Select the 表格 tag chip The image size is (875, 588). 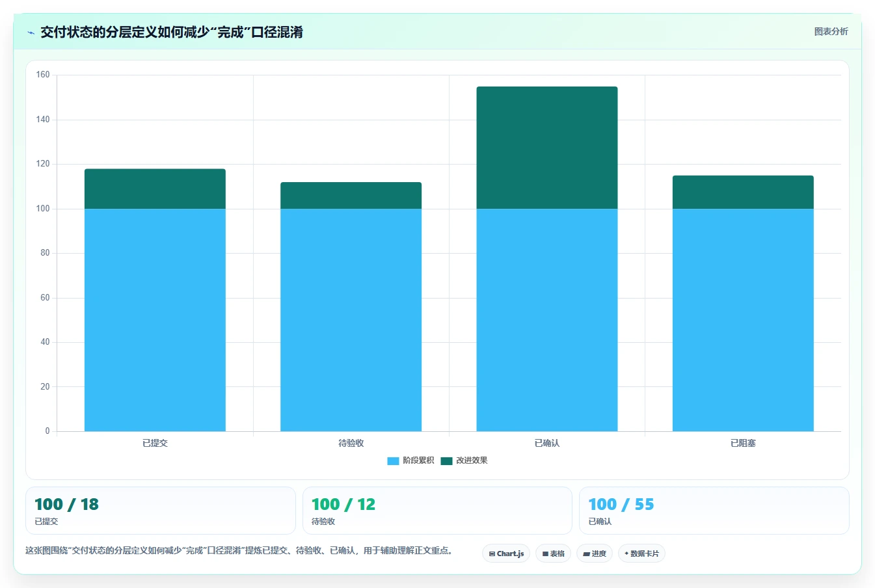coord(553,554)
